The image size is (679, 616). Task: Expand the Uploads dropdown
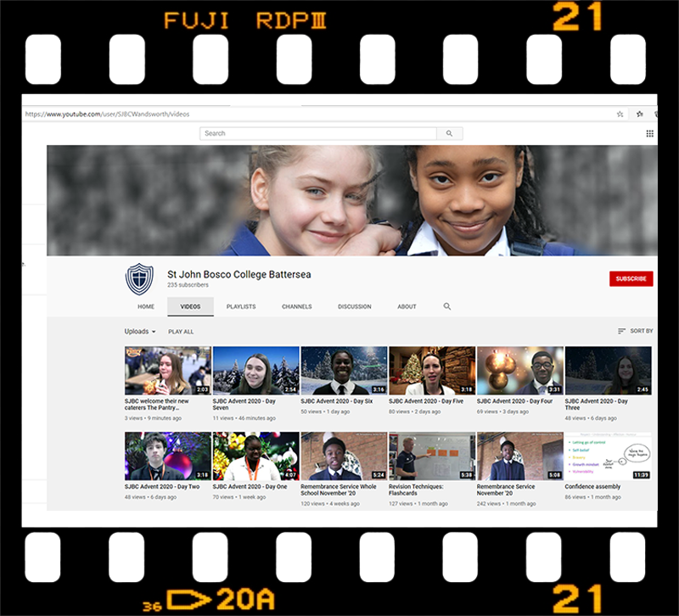[x=140, y=332]
